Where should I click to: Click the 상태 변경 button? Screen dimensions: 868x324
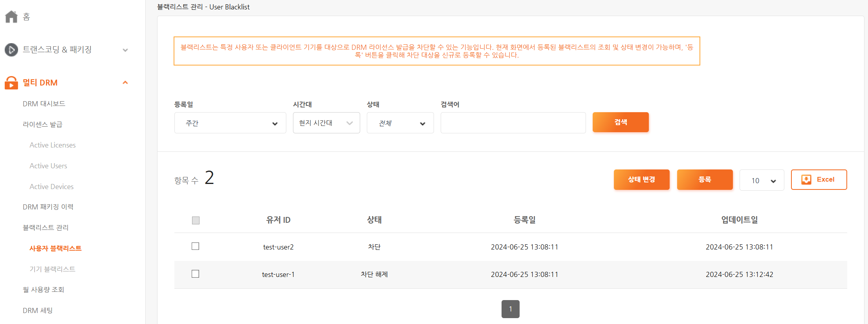click(641, 180)
